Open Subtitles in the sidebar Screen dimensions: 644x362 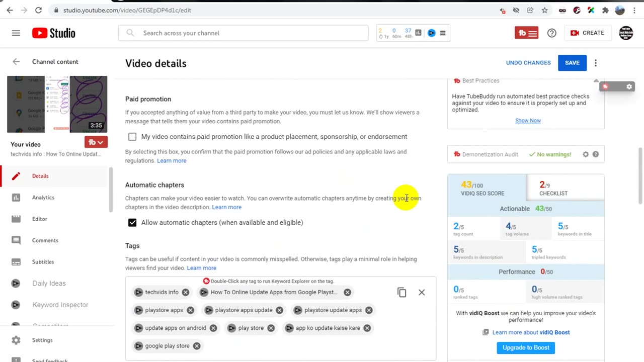point(55,262)
